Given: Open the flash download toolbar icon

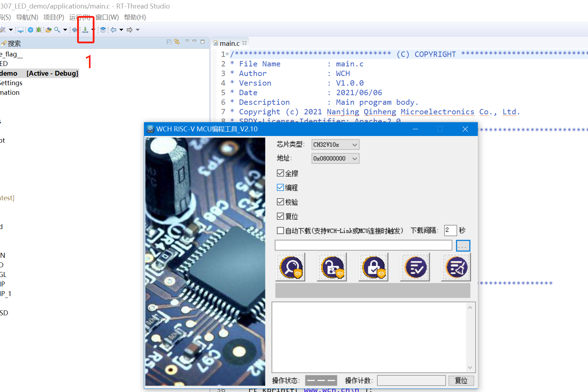Looking at the screenshot, I should (x=85, y=30).
